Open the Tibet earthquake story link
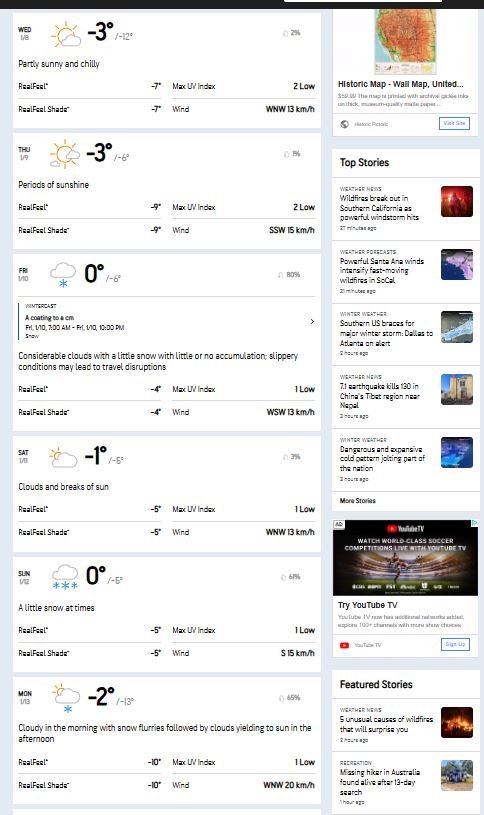 (380, 396)
